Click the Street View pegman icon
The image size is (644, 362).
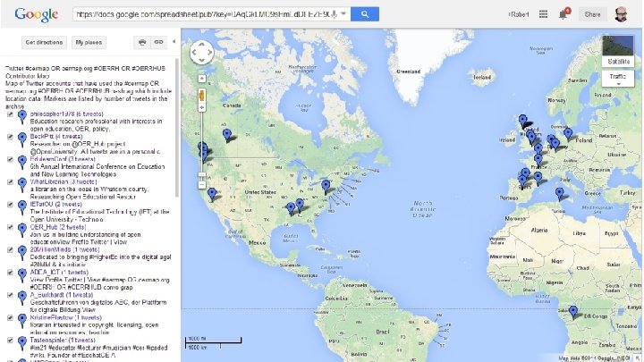(201, 96)
